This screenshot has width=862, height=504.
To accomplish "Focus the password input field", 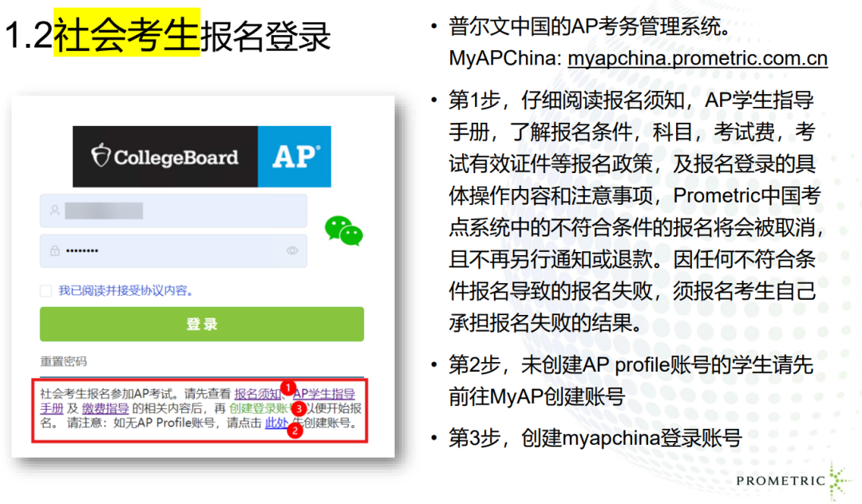I will tap(168, 250).
